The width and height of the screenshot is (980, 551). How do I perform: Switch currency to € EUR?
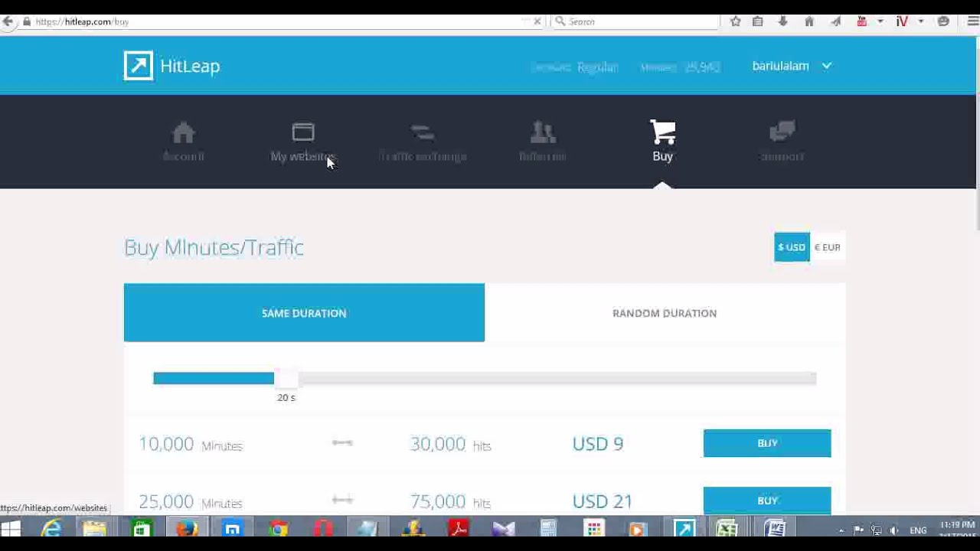coord(828,247)
